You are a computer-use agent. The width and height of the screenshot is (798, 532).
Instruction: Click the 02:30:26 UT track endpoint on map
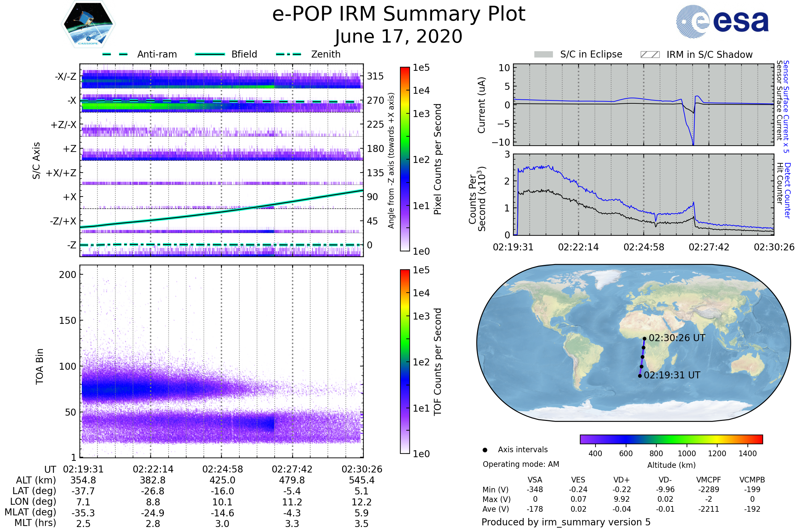pos(644,338)
